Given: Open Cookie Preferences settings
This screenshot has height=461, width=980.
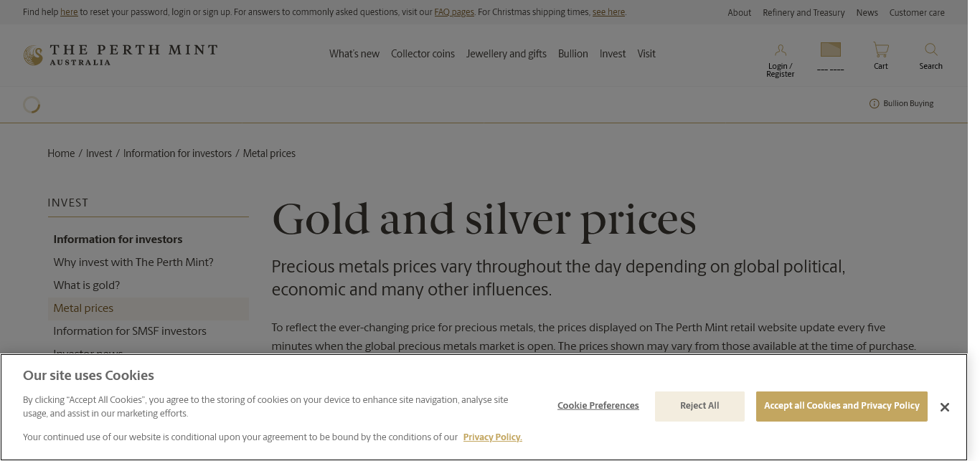Looking at the screenshot, I should [598, 406].
